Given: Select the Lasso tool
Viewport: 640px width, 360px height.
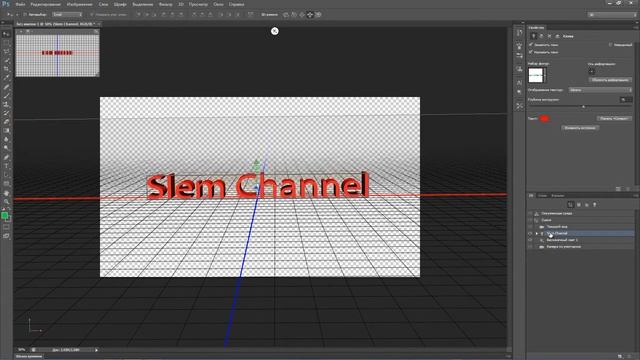Looking at the screenshot, I should 6,51.
